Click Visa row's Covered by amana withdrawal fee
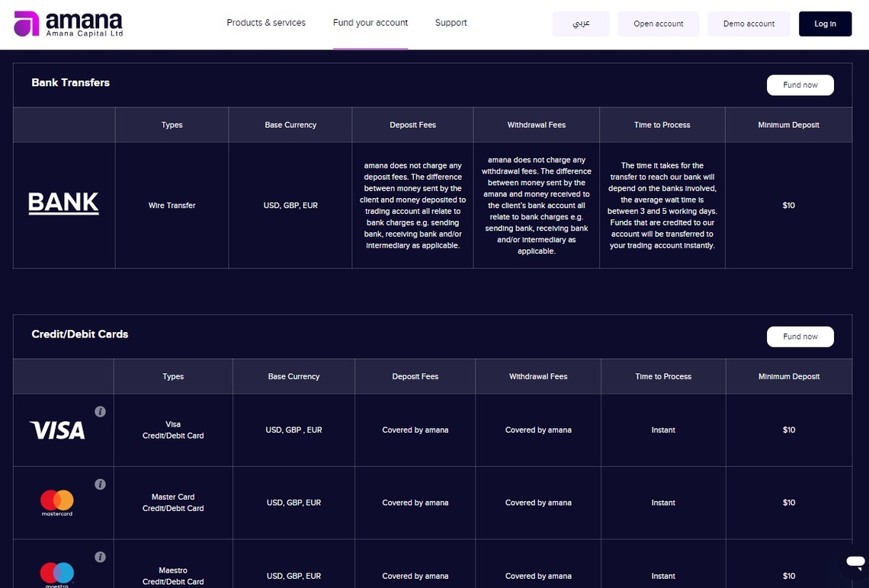 (538, 430)
